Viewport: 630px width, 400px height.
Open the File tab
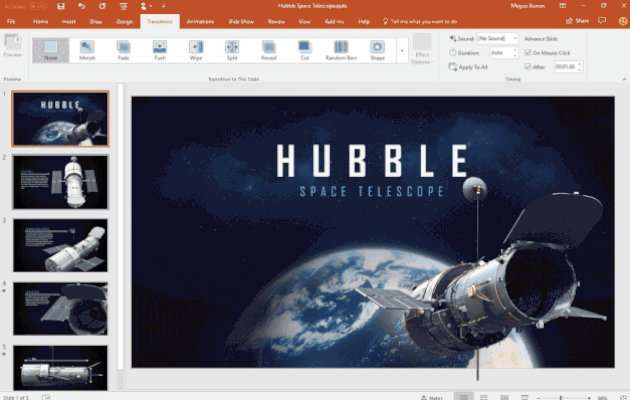11,21
